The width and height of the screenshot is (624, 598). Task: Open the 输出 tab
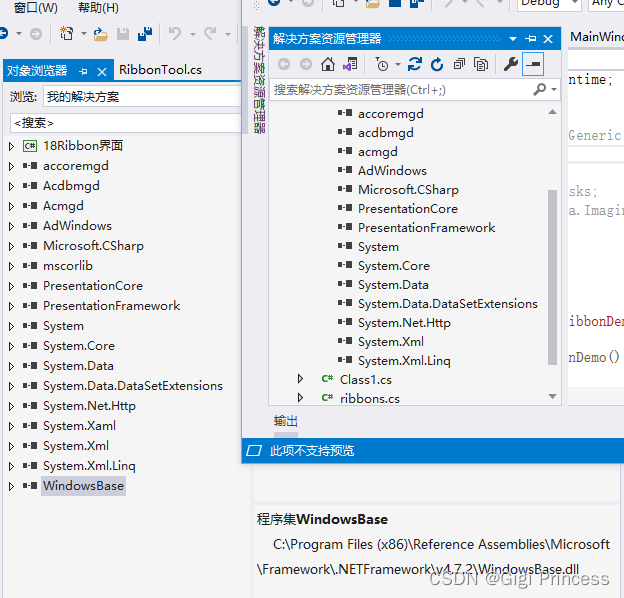(x=286, y=421)
